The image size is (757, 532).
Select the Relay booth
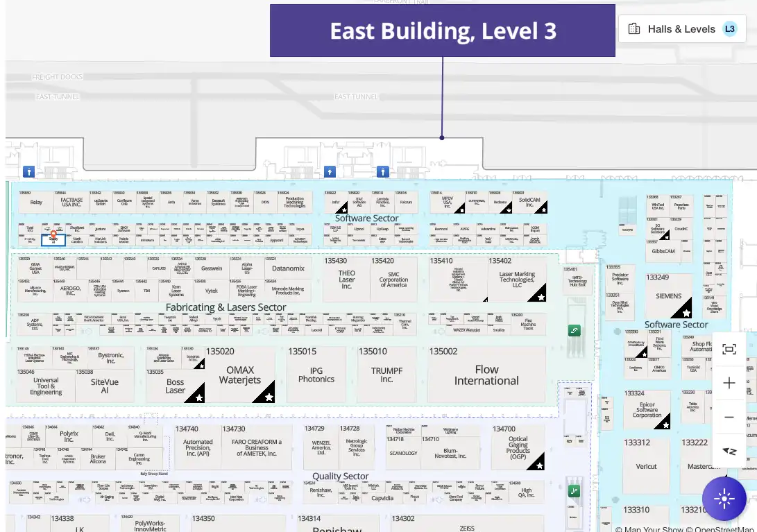click(x=36, y=203)
